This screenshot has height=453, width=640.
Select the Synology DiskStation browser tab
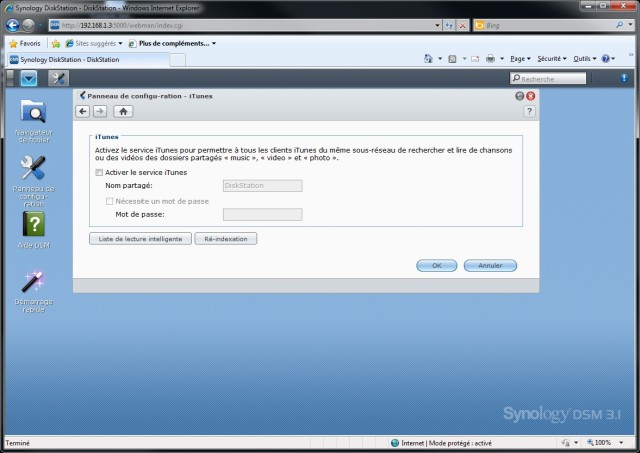(87, 60)
